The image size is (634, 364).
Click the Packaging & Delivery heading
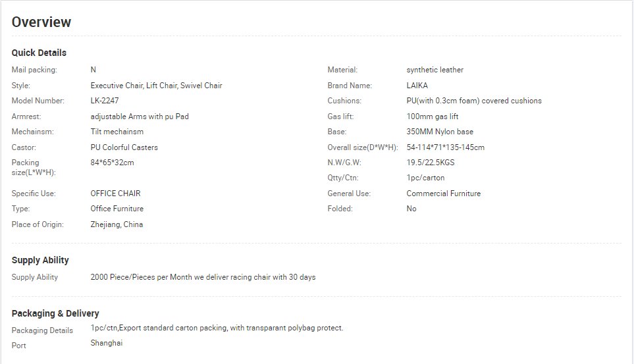tap(55, 313)
